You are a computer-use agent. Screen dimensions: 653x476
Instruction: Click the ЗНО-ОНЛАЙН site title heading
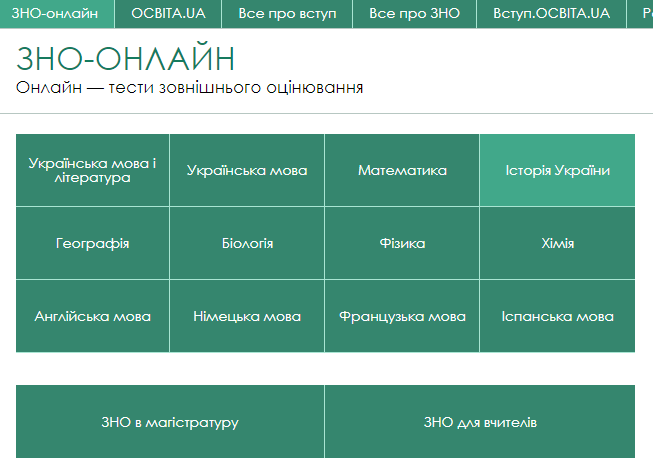point(126,58)
